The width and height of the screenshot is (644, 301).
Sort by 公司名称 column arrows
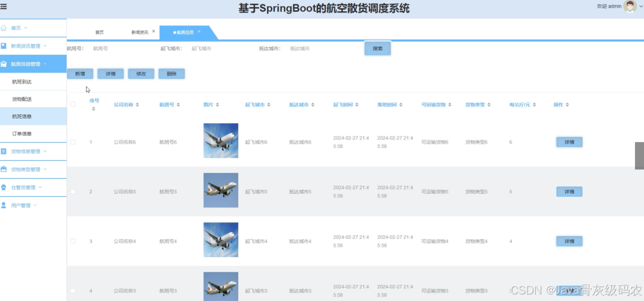(137, 105)
